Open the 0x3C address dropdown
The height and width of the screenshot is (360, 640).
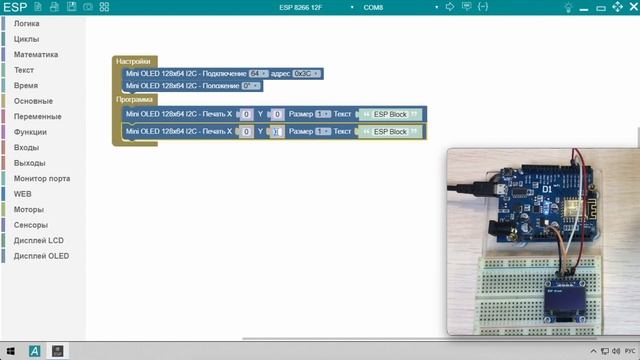pos(307,74)
